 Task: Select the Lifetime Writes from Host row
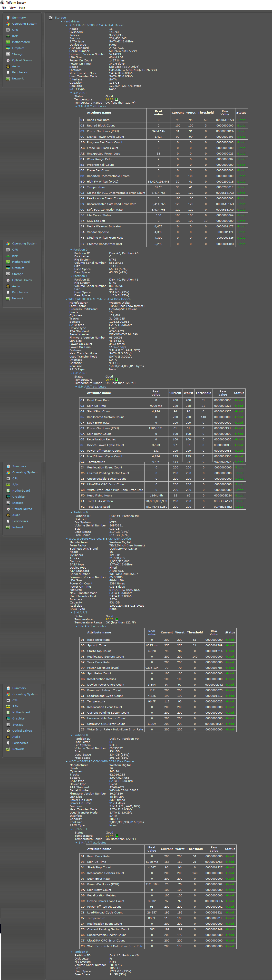click(163, 238)
